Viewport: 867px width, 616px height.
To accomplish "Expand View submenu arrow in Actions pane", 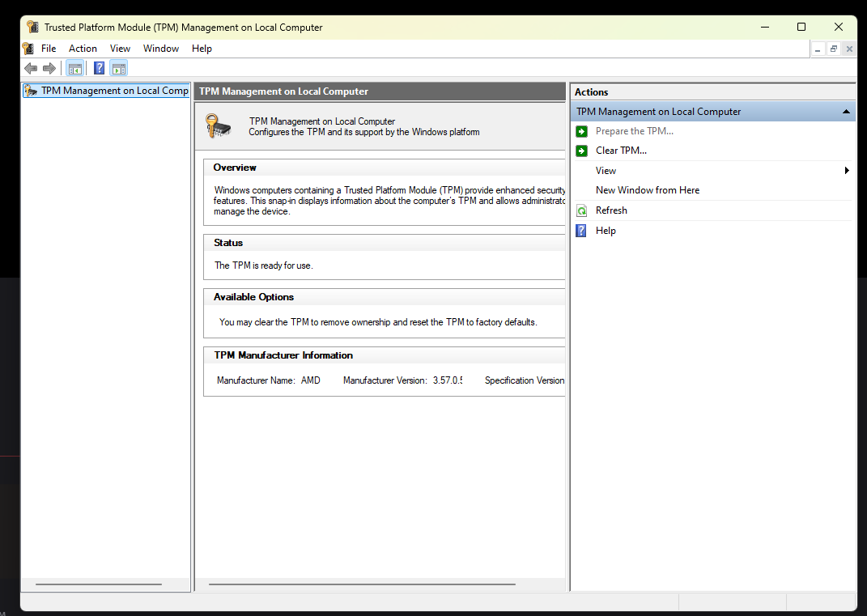I will 847,170.
